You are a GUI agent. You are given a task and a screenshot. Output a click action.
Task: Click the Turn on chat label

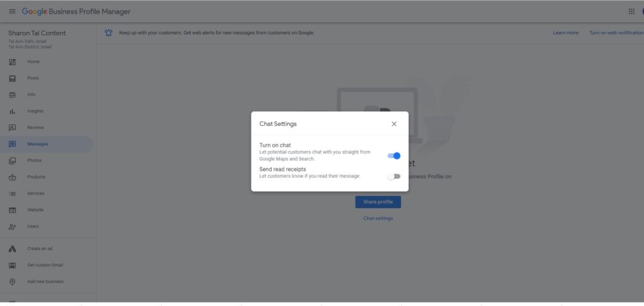[275, 145]
